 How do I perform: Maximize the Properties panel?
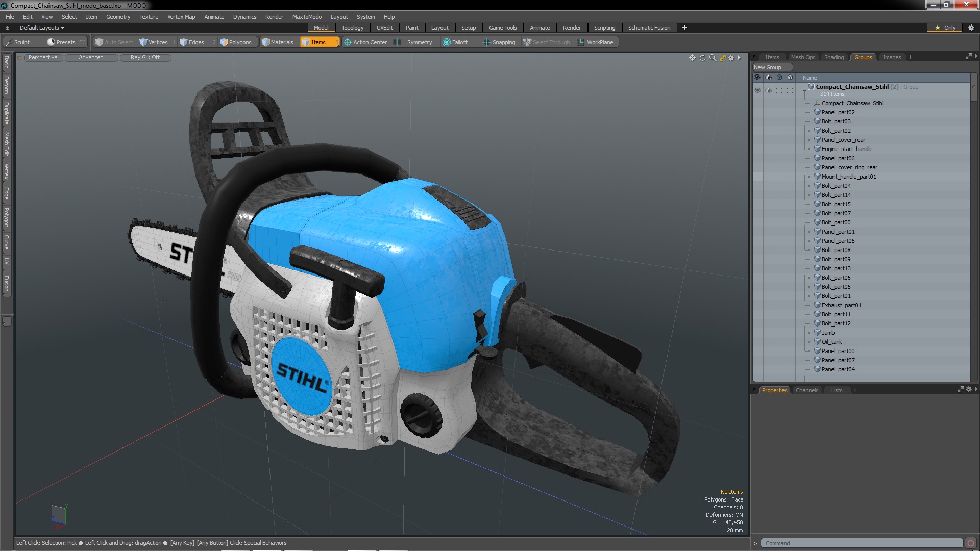pyautogui.click(x=960, y=389)
